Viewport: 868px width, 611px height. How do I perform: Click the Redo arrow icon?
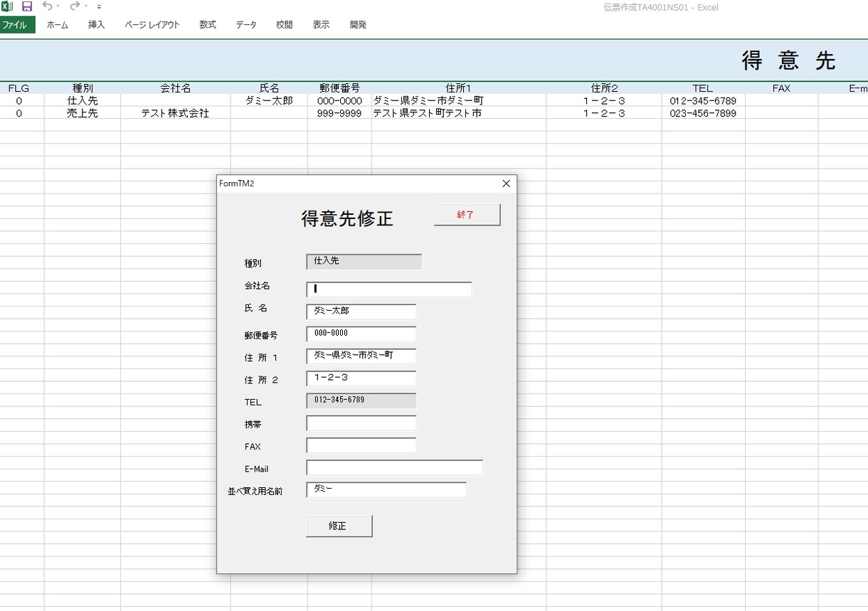coord(75,6)
